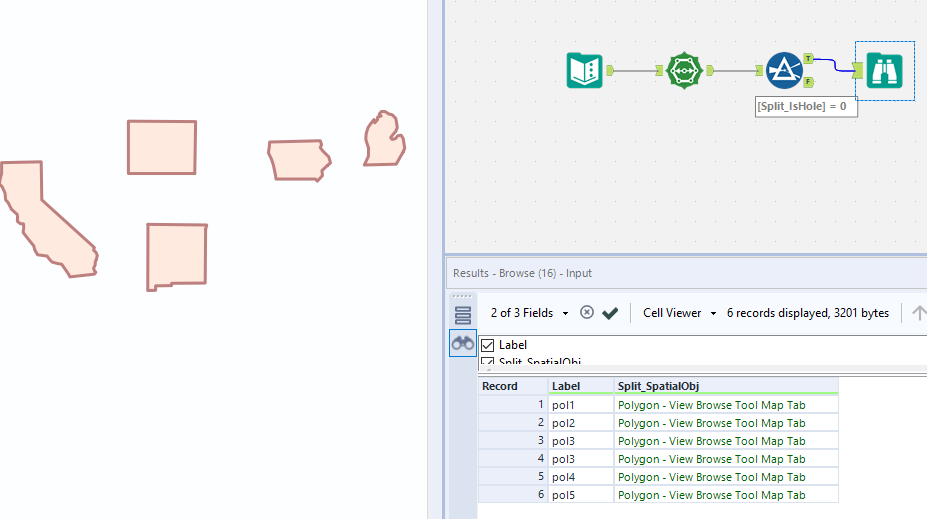
Task: Click the Text Input tool's output anchor
Action: click(610, 70)
